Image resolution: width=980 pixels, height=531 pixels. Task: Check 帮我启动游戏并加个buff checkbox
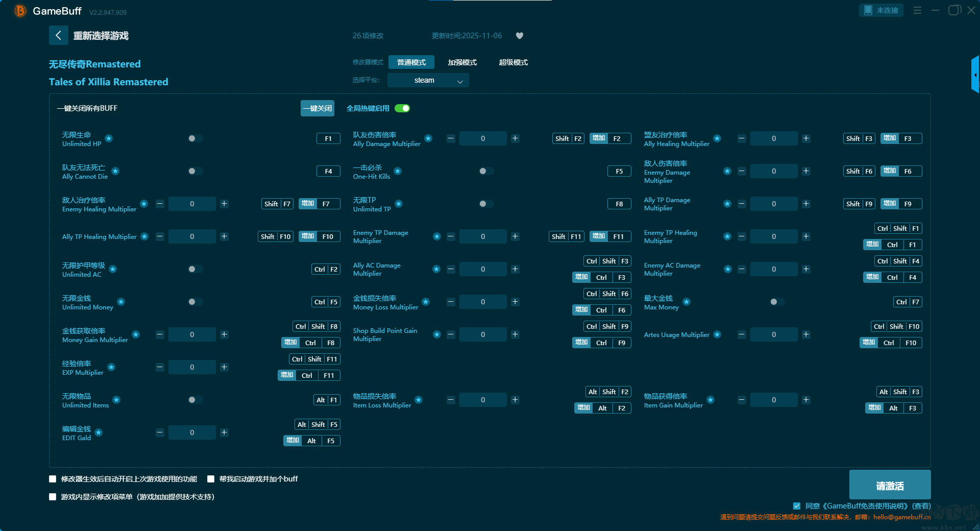point(211,479)
